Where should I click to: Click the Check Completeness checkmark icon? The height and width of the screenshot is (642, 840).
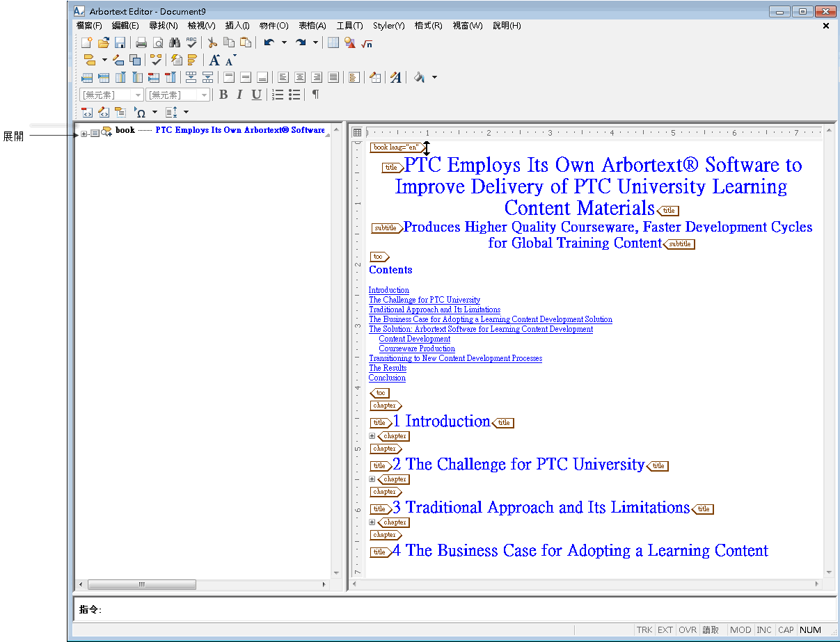(x=156, y=60)
